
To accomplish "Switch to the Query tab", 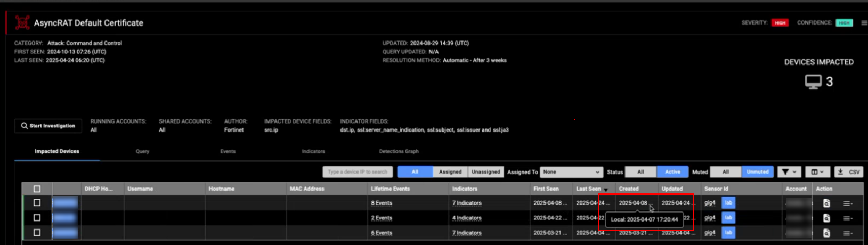I will click(142, 151).
